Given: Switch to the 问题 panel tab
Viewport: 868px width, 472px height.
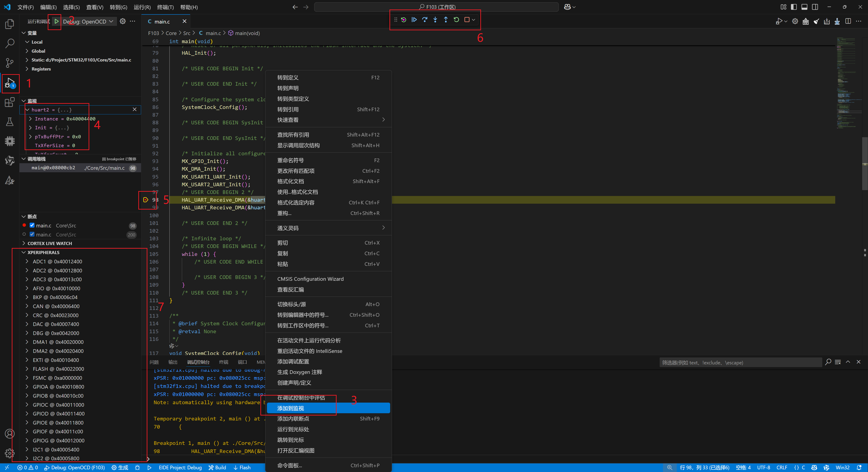Looking at the screenshot, I should 154,362.
